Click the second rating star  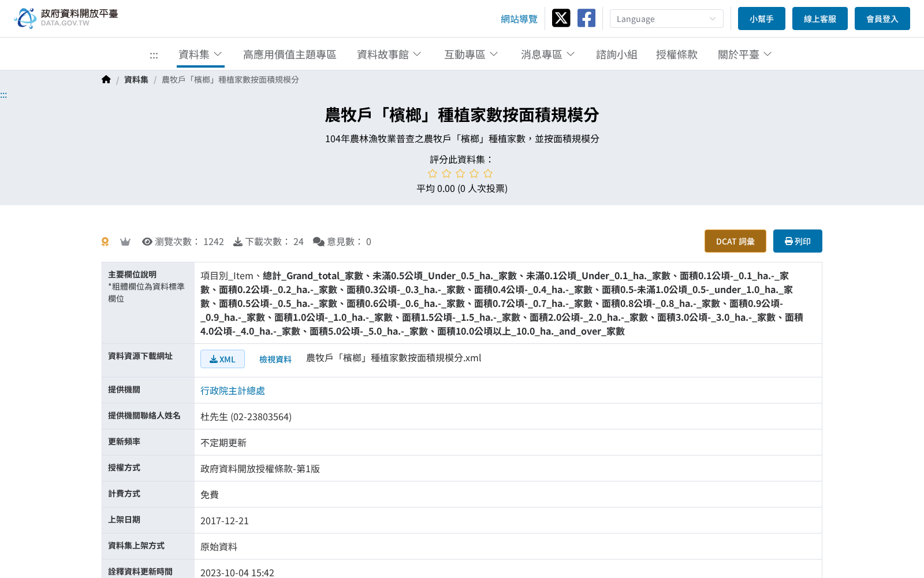coord(446,173)
